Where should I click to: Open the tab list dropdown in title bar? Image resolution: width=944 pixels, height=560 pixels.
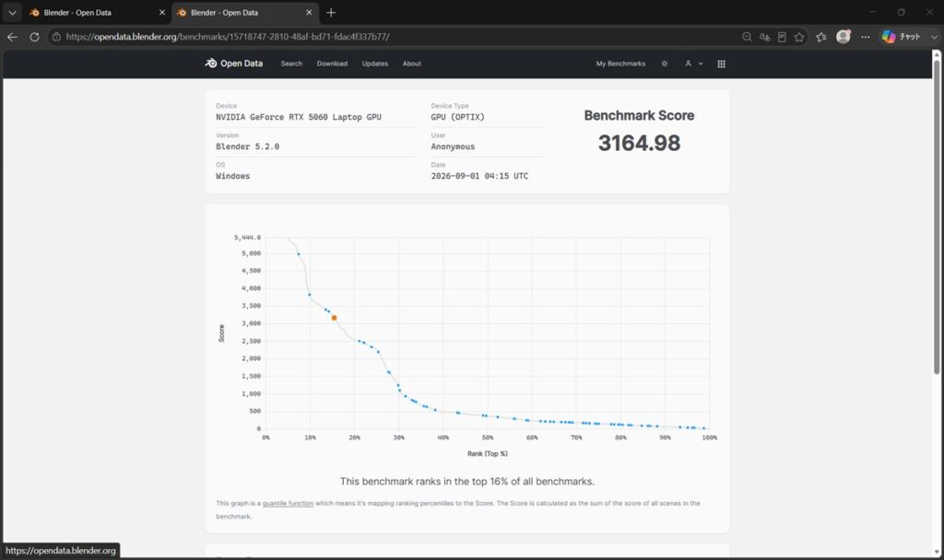pos(12,13)
